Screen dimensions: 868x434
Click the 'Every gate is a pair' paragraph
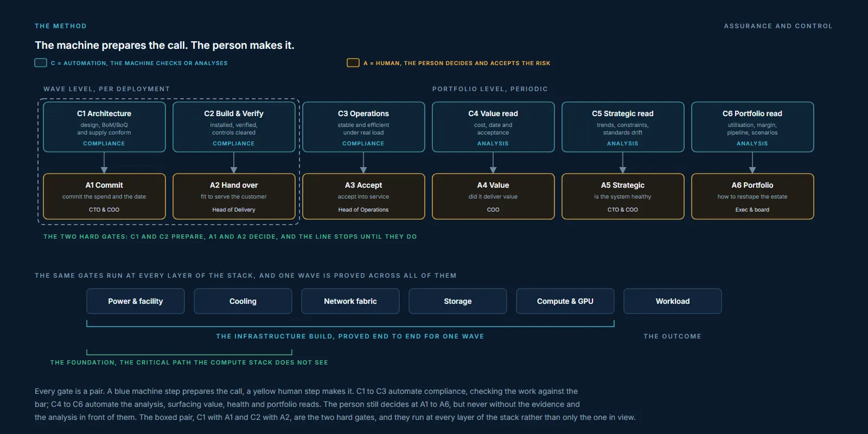[335, 404]
